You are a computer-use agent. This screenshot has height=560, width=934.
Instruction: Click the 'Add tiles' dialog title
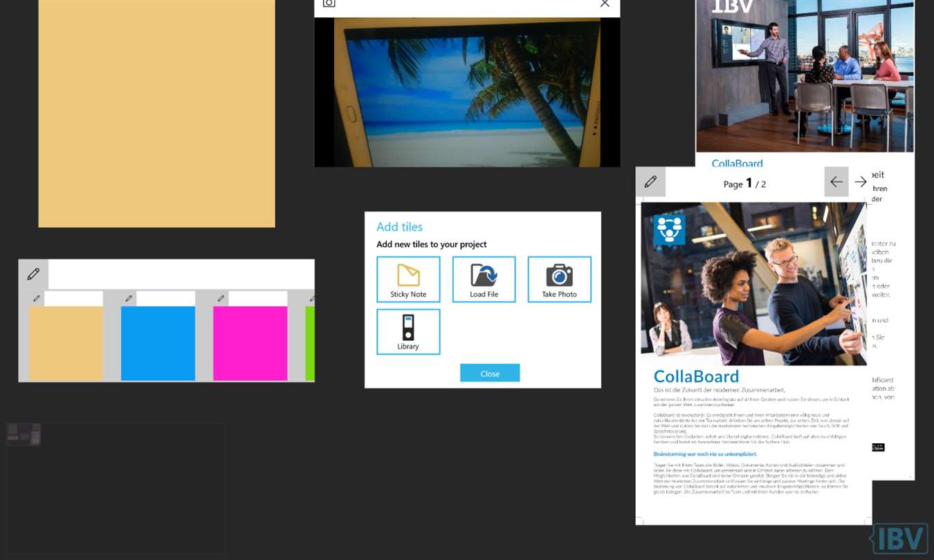399,227
